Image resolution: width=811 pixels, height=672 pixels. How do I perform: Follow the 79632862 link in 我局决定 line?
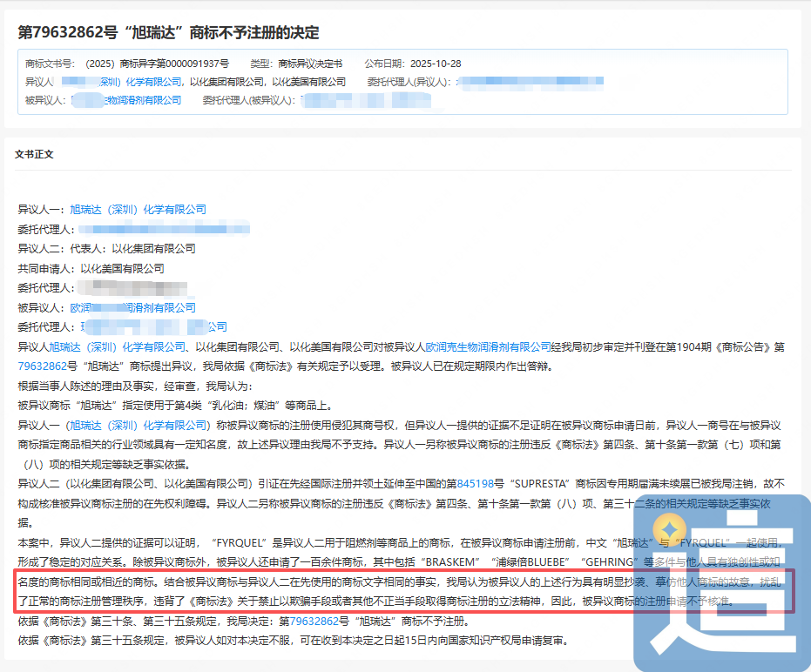coord(314,621)
